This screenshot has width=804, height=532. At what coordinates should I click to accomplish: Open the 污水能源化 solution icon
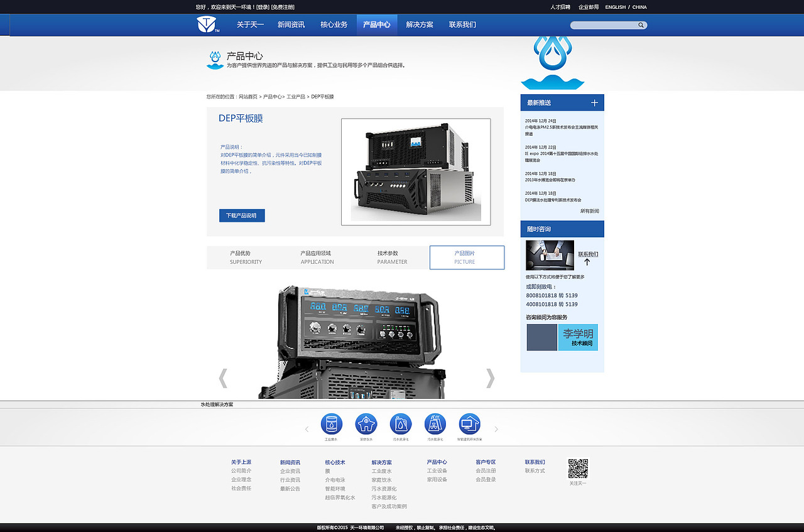435,424
